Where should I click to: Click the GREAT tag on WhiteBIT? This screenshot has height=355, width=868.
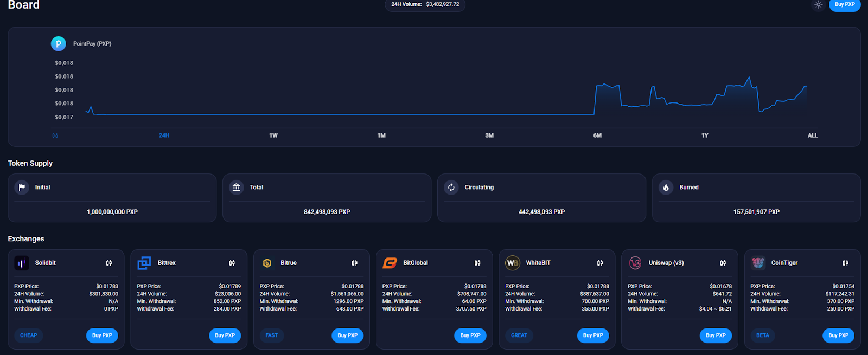click(x=519, y=335)
